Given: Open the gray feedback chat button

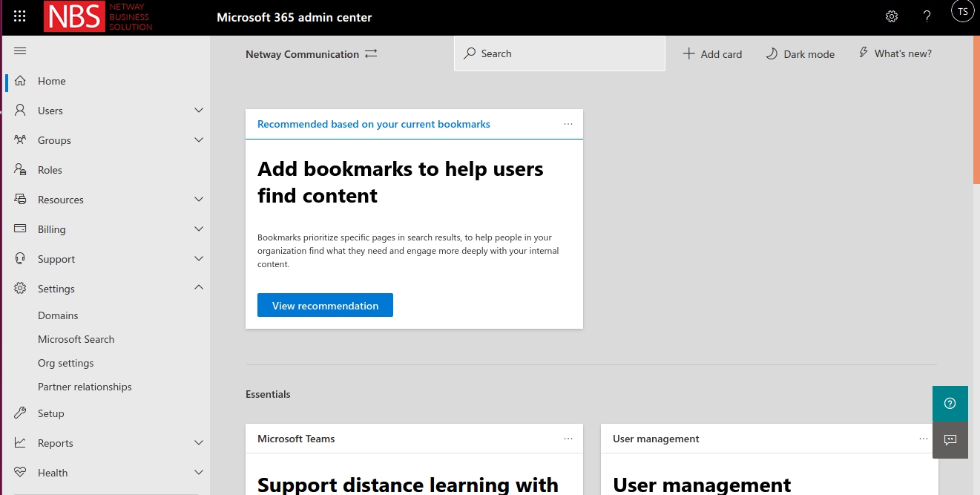Looking at the screenshot, I should point(950,440).
